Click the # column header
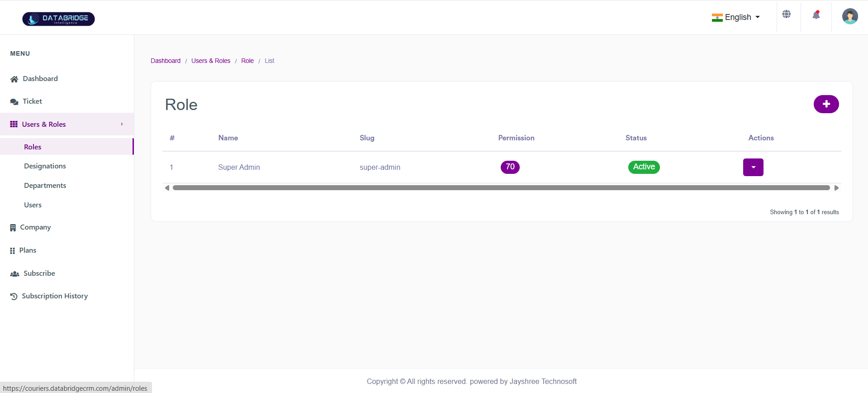The height and width of the screenshot is (393, 868). pos(172,138)
